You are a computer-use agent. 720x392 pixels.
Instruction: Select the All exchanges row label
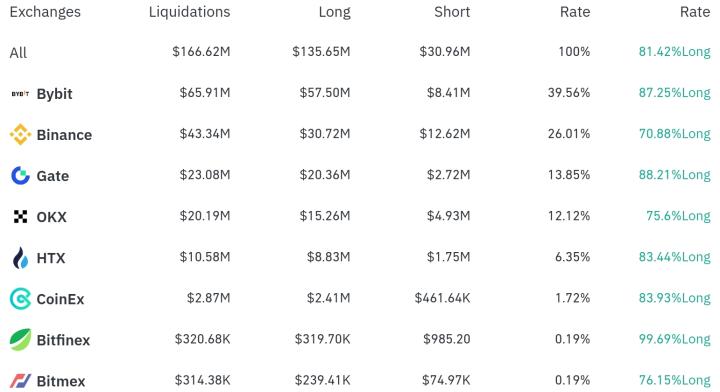[18, 53]
